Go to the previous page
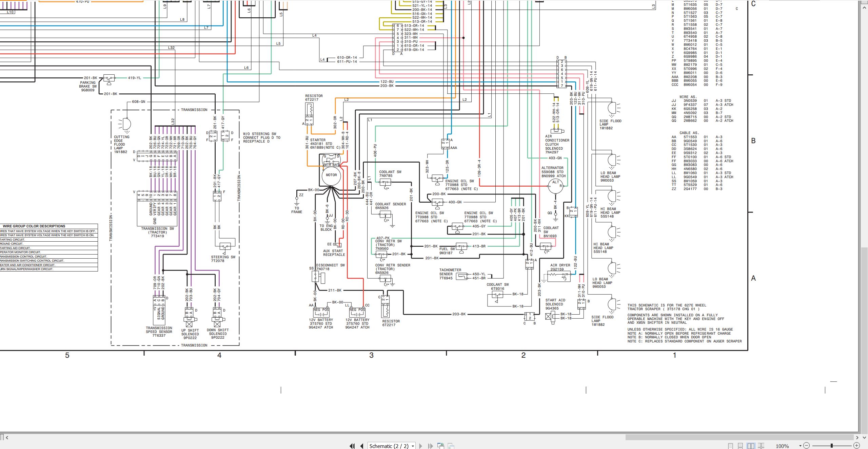868x449 pixels. pos(362,446)
